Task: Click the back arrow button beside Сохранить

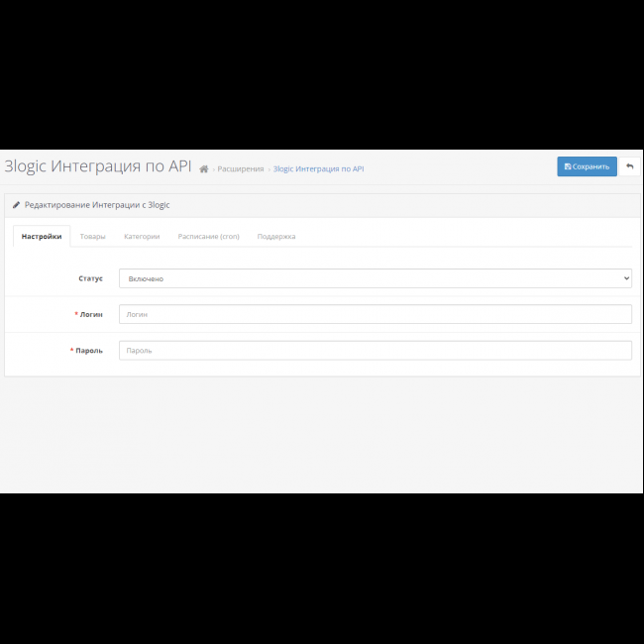Action: click(629, 166)
